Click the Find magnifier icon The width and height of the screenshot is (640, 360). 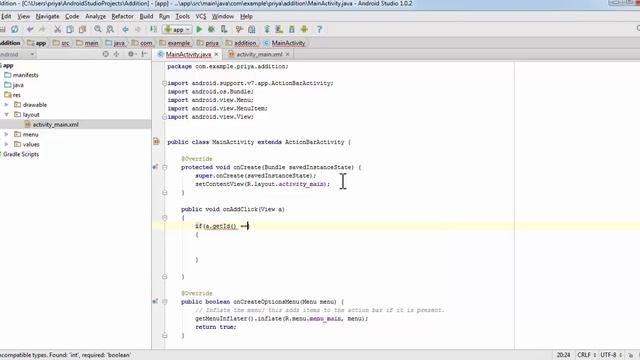click(98, 29)
